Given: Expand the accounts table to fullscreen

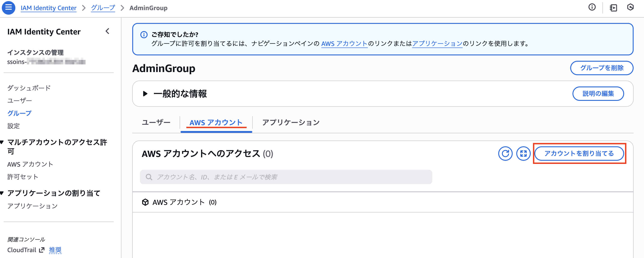Looking at the screenshot, I should [523, 154].
